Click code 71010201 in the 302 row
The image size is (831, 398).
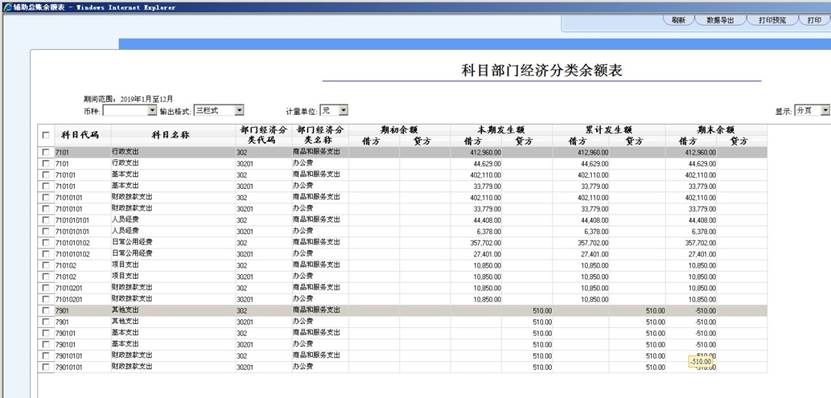click(x=69, y=288)
